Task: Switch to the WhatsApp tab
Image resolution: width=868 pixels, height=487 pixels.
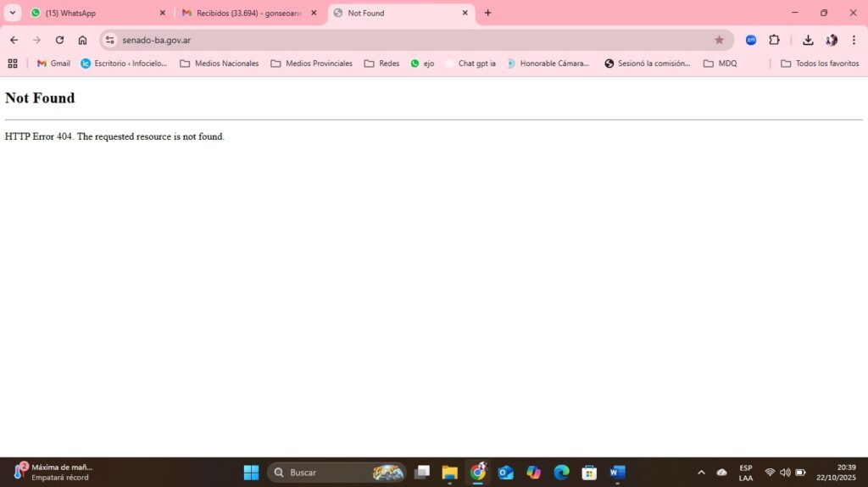Action: point(93,13)
